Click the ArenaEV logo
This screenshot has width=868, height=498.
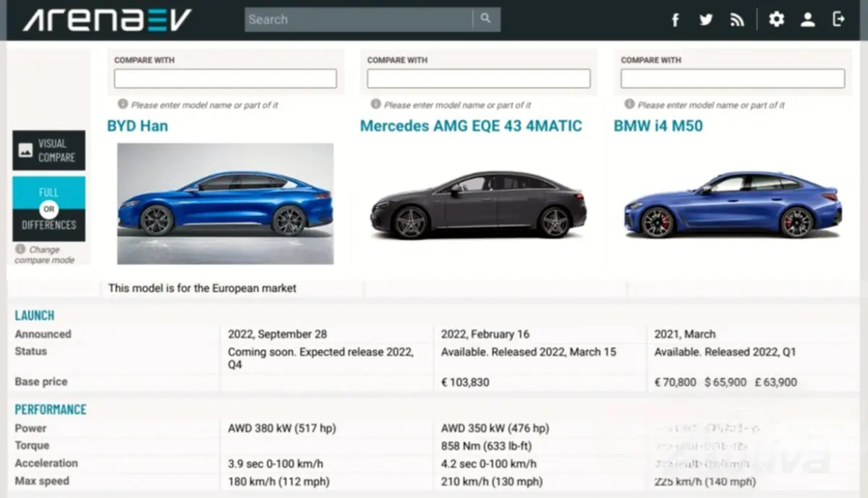[x=107, y=20]
